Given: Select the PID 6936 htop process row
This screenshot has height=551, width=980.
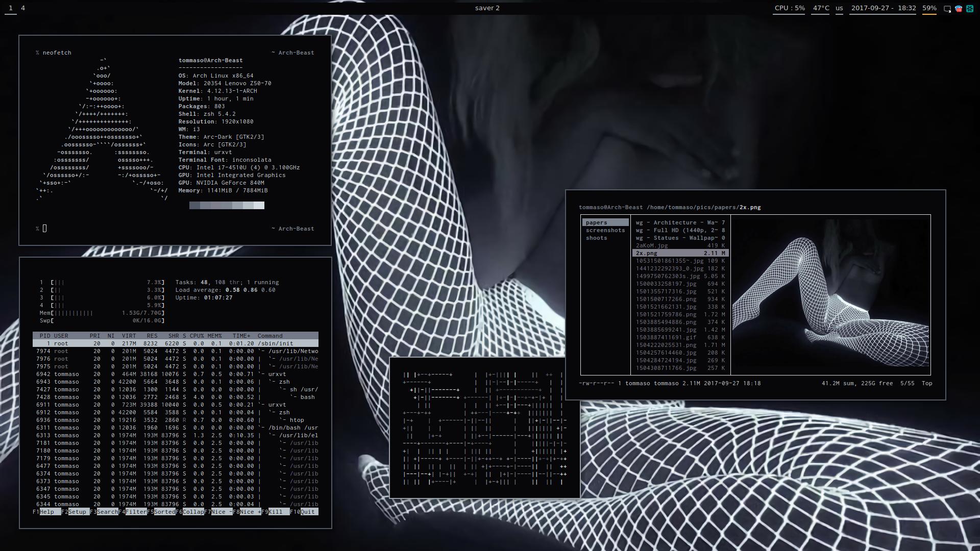Looking at the screenshot, I should click(x=176, y=420).
